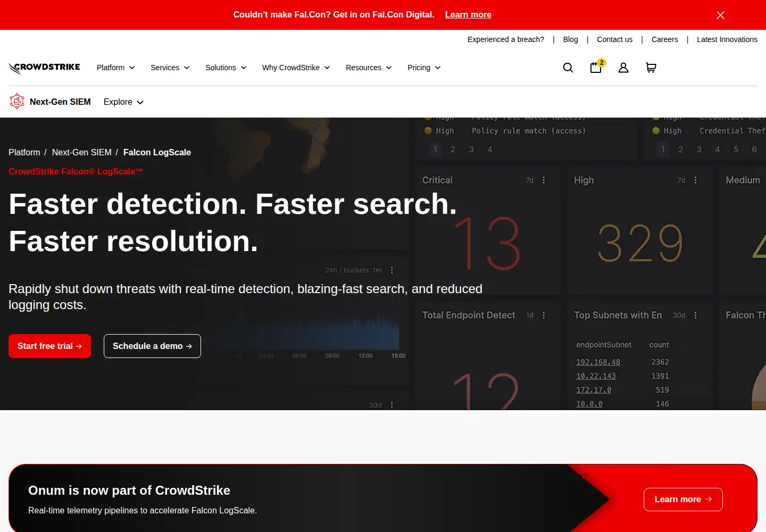
Task: Open Experienced a breach? link
Action: pos(506,39)
